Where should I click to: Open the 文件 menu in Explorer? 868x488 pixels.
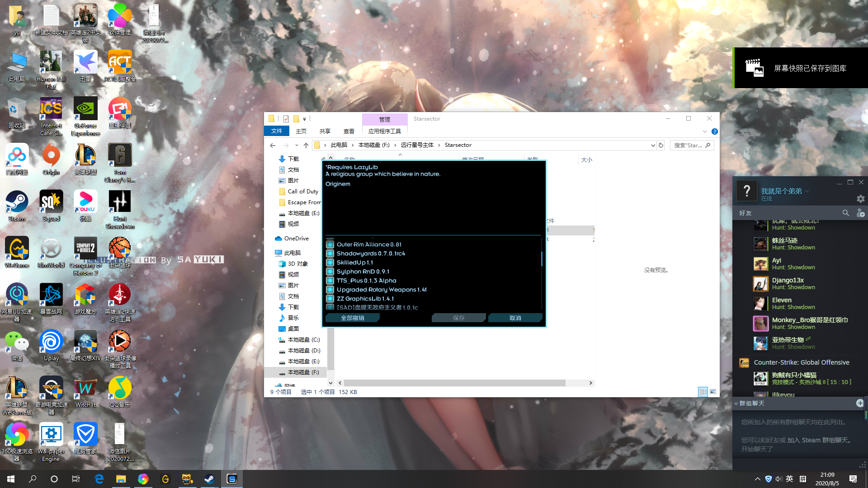[x=276, y=131]
